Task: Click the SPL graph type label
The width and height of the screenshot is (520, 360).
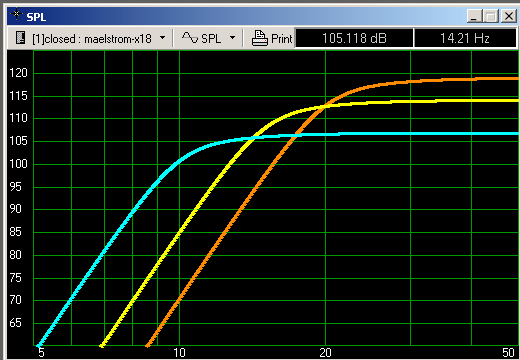Action: tap(211, 39)
